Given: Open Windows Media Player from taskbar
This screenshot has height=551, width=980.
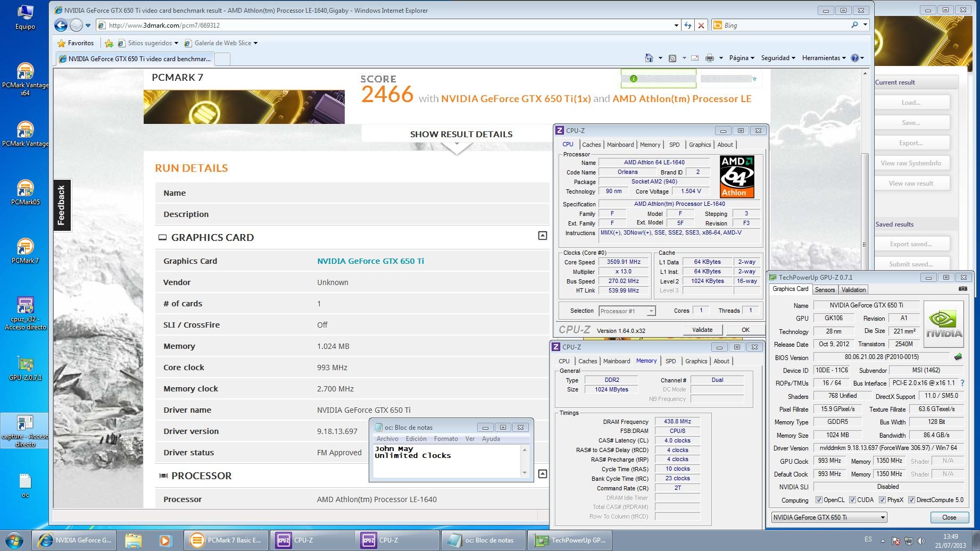Looking at the screenshot, I should tap(165, 540).
